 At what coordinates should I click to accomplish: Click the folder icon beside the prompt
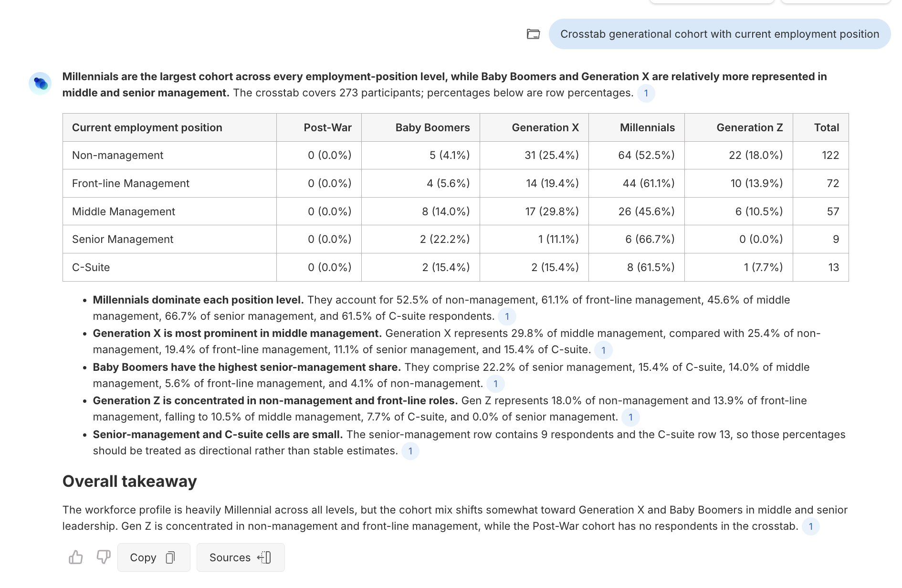click(x=533, y=34)
